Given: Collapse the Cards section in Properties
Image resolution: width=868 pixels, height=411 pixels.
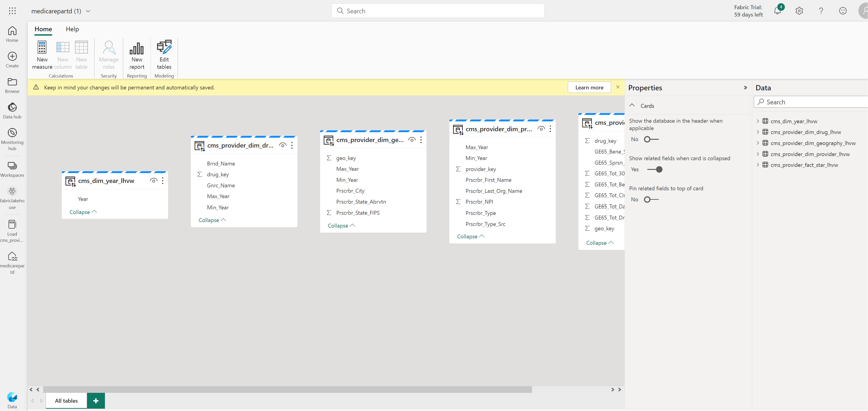Looking at the screenshot, I should coord(632,106).
